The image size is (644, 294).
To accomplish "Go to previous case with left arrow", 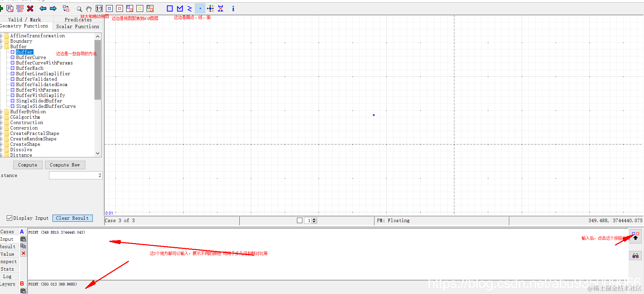I will coord(43,8).
